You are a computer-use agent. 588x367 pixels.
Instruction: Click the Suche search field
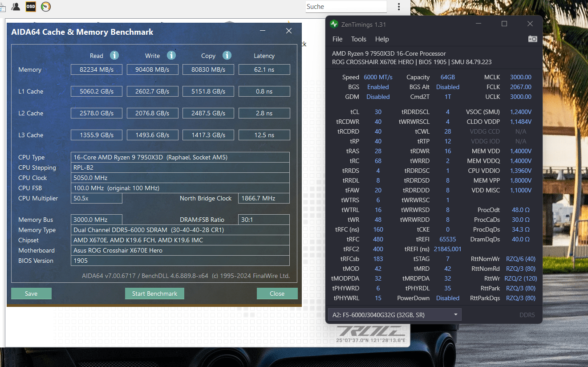coord(346,7)
